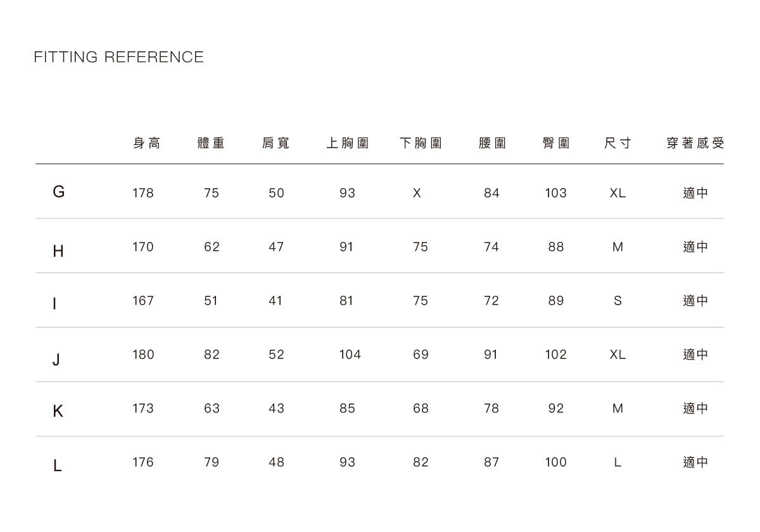This screenshot has height=532, width=760.
Task: Click the 上胸圍 column header
Action: point(347,144)
